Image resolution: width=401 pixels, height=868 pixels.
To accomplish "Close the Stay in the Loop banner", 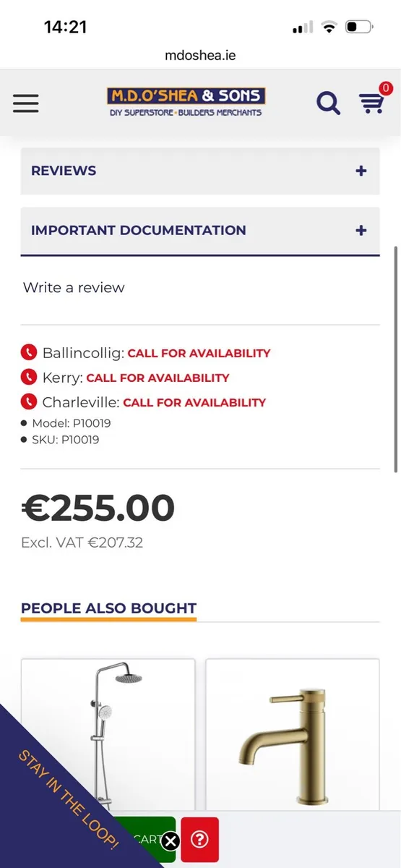I will [x=171, y=841].
